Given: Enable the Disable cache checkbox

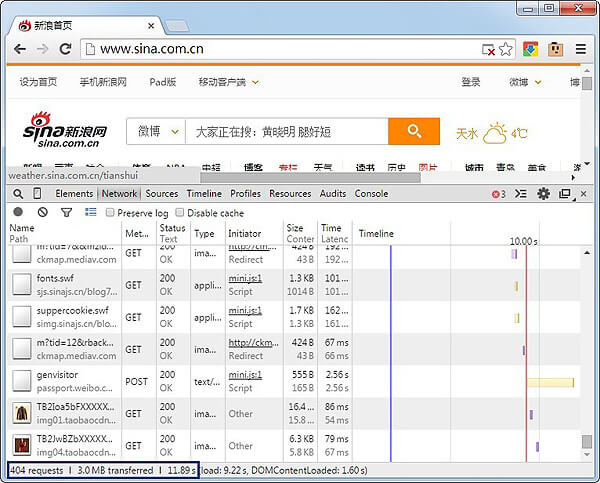Looking at the screenshot, I should tap(179, 212).
